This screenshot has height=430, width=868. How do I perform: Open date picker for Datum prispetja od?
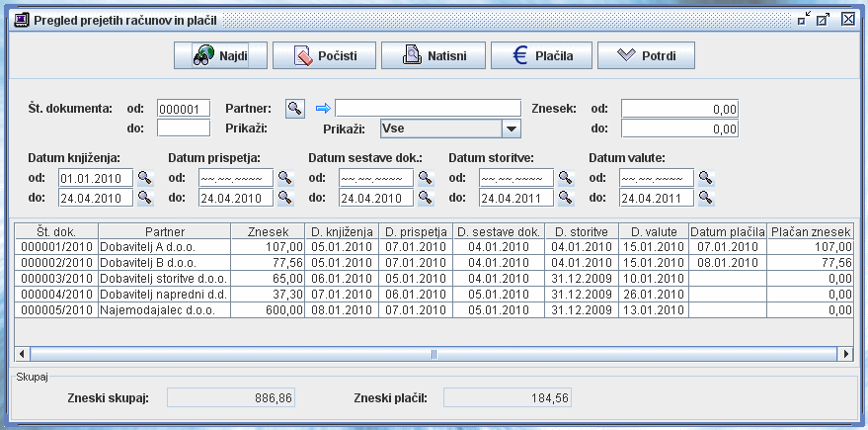[285, 178]
